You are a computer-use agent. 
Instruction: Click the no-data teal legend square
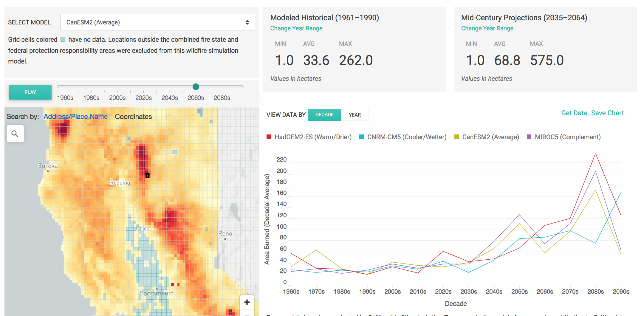63,40
